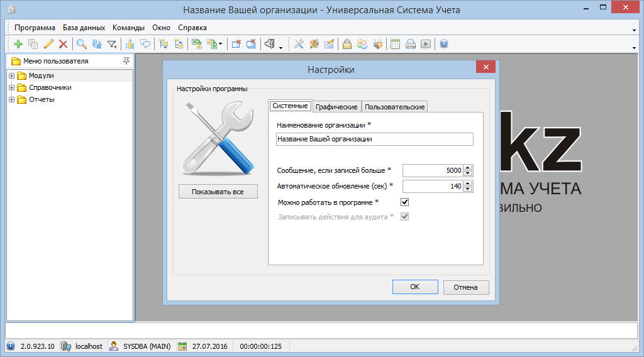Click the printer icon in the toolbar

pos(411,44)
